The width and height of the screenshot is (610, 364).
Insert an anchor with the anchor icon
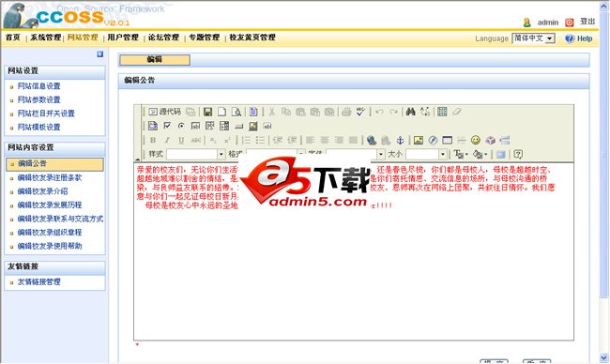click(x=400, y=141)
